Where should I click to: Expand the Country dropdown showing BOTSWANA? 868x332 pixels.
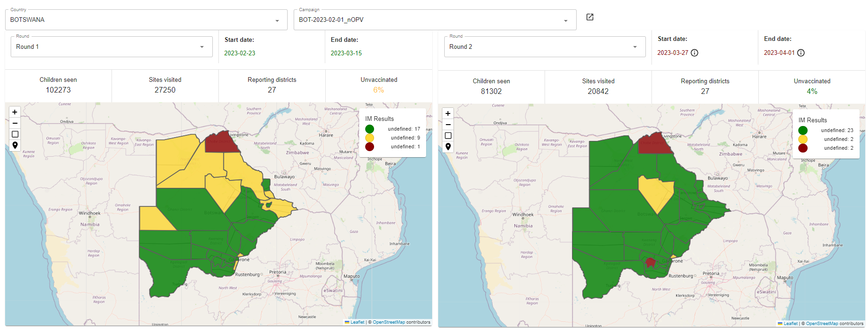(277, 20)
